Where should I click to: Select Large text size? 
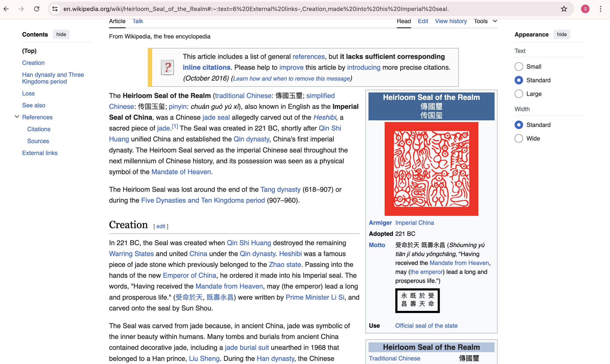[519, 94]
